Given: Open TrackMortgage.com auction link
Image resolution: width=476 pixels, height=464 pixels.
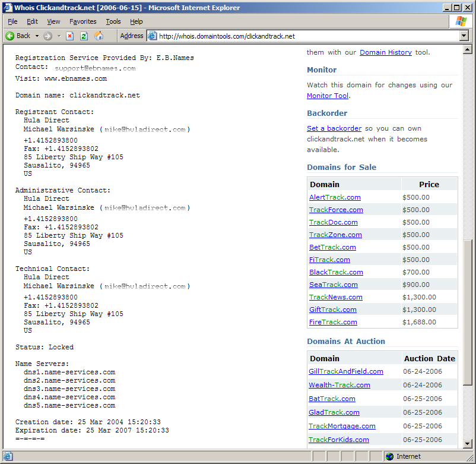Looking at the screenshot, I should (342, 426).
